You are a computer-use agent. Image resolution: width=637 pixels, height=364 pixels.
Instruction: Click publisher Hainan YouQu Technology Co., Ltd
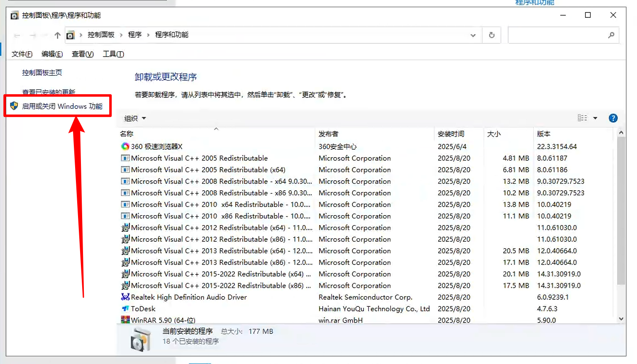pos(374,308)
